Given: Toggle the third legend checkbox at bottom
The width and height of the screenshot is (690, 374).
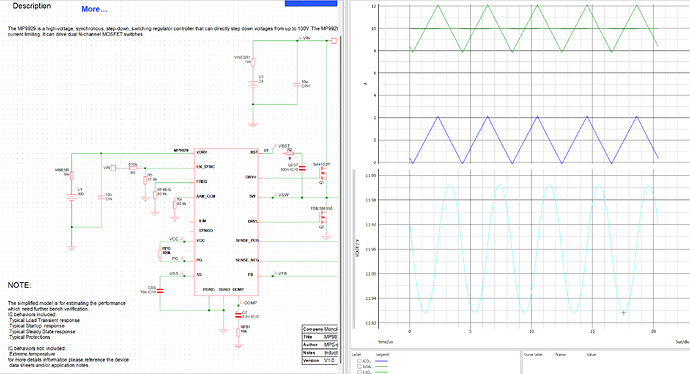Looking at the screenshot, I should [x=360, y=372].
